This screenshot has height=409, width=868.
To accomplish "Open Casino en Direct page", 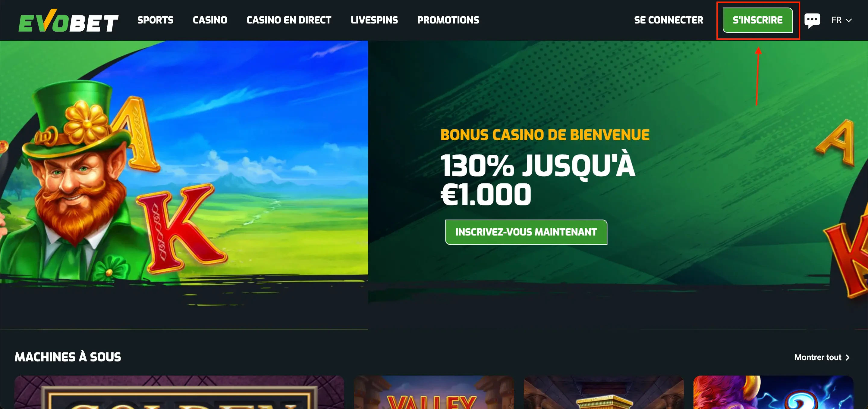I will pyautogui.click(x=289, y=20).
